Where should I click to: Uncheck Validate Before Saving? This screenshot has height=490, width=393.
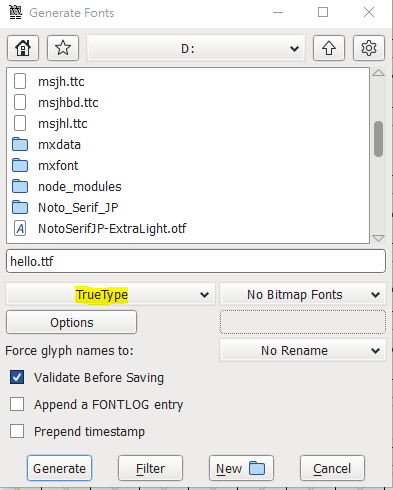[x=17, y=377]
